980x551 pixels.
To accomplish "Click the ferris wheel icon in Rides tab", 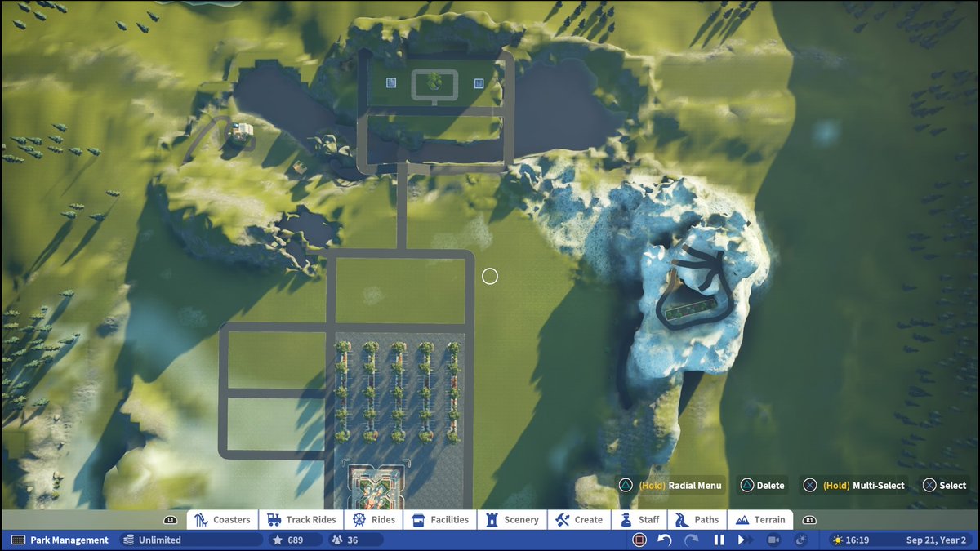I will pos(359,520).
